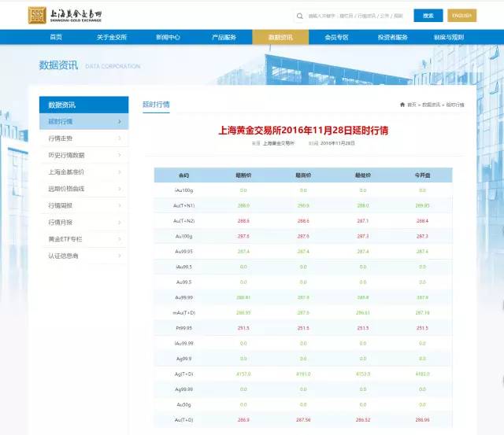Select Ag99.99 contract row
The image size is (504, 435).
[x=303, y=389]
